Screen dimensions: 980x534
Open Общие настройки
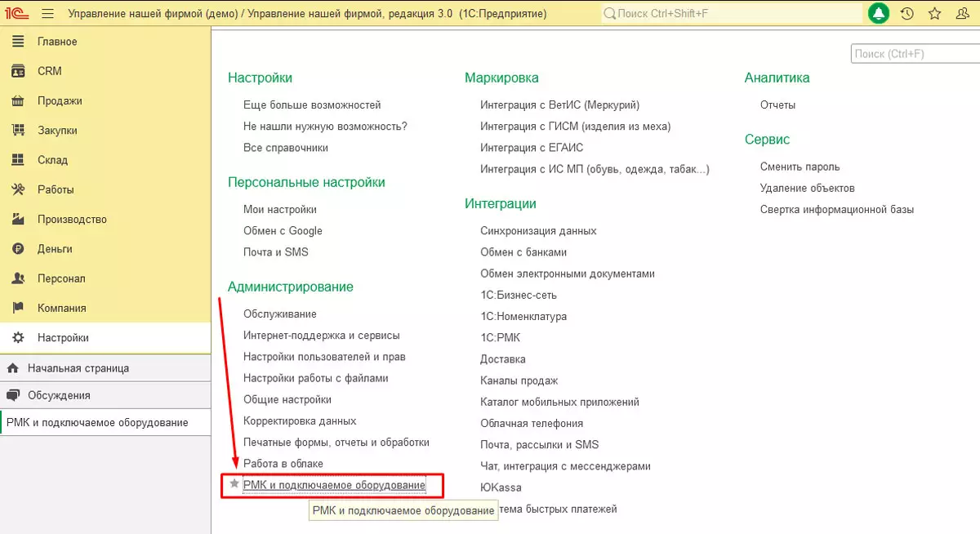tap(287, 399)
